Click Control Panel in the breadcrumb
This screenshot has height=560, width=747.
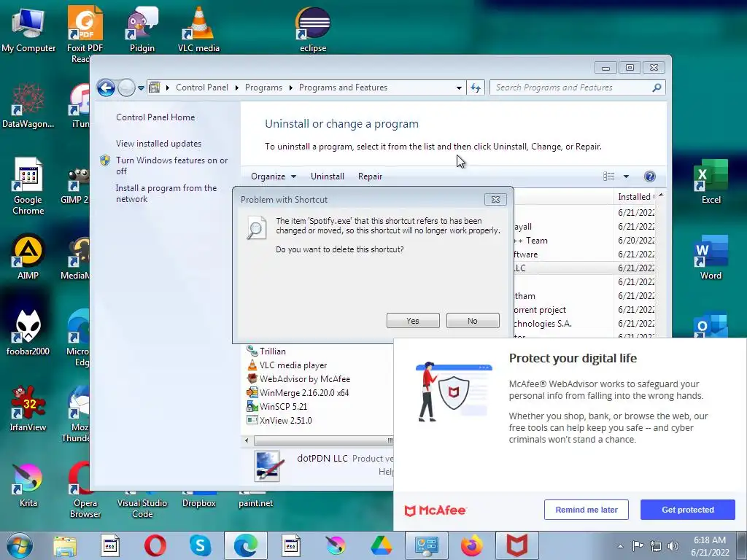coord(202,87)
